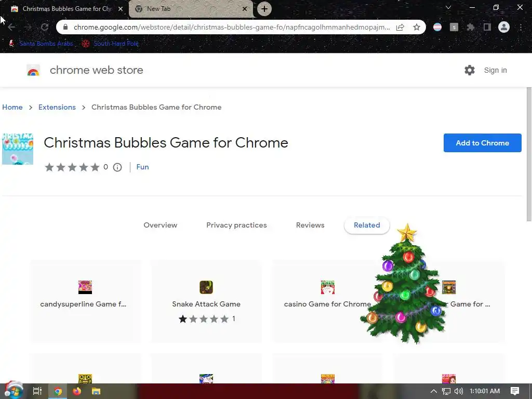Open candysuperline Game card

[85, 301]
